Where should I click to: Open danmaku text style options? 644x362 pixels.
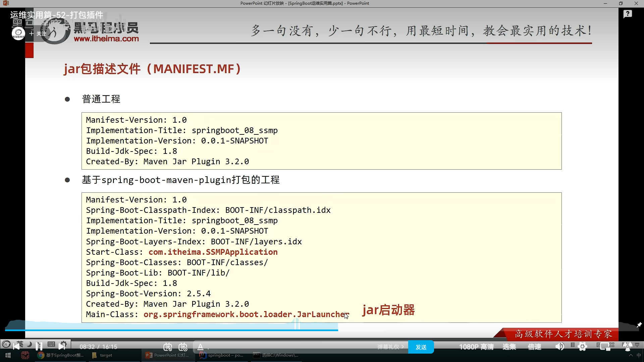pyautogui.click(x=200, y=347)
